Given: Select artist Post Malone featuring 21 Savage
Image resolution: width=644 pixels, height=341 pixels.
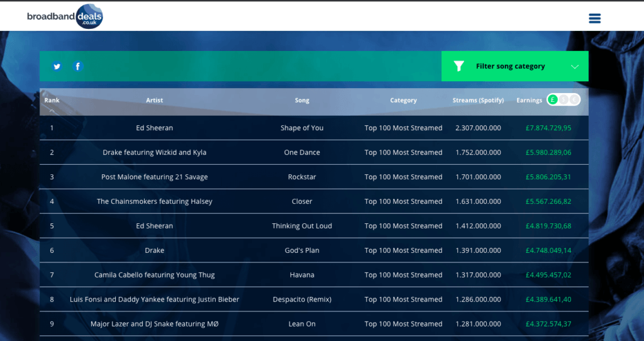Looking at the screenshot, I should 155,177.
